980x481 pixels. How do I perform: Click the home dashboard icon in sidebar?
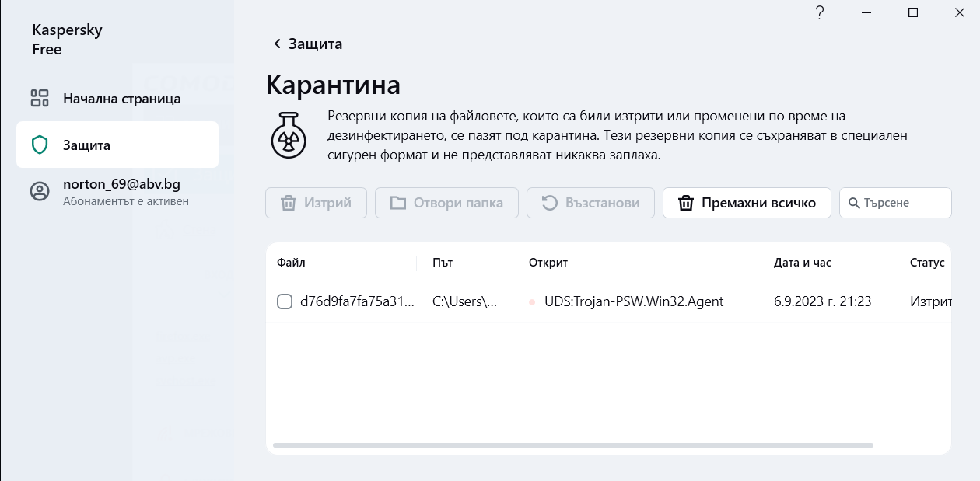pyautogui.click(x=40, y=98)
